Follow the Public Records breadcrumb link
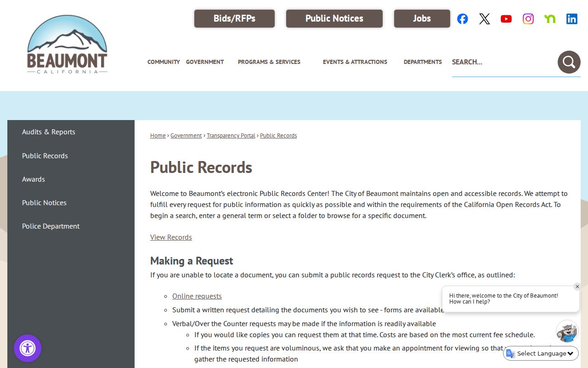588x368 pixels. pyautogui.click(x=278, y=136)
